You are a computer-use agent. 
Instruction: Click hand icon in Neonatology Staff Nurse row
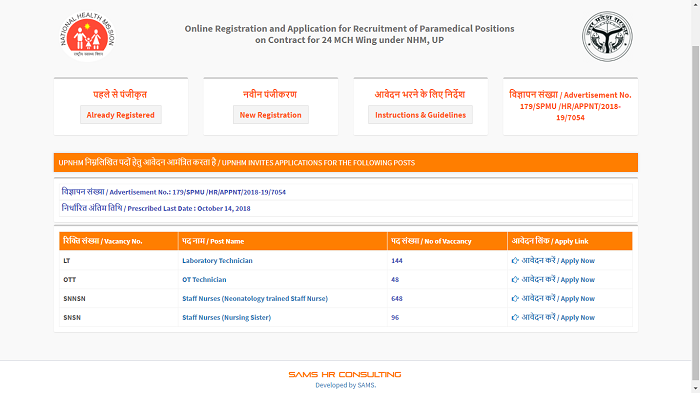point(515,298)
